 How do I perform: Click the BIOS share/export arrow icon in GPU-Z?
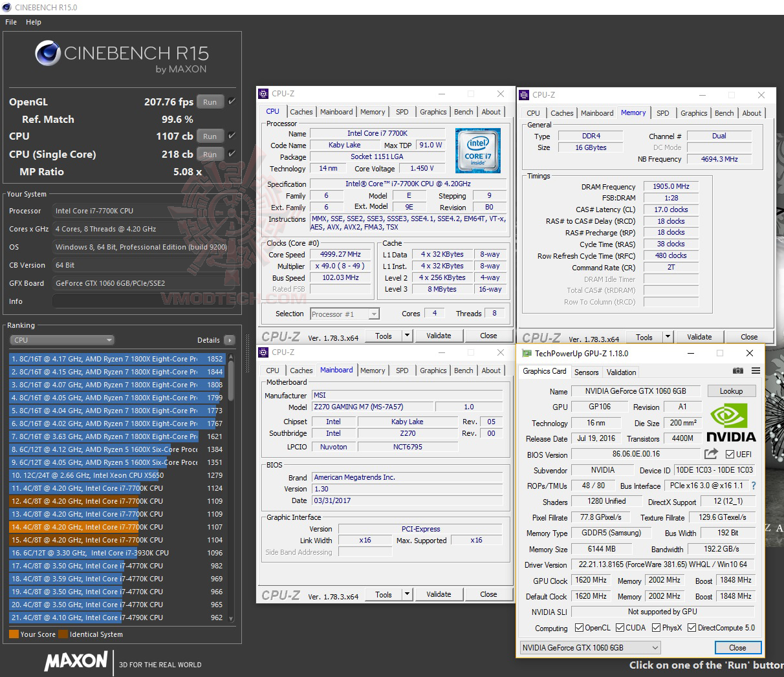(x=712, y=454)
